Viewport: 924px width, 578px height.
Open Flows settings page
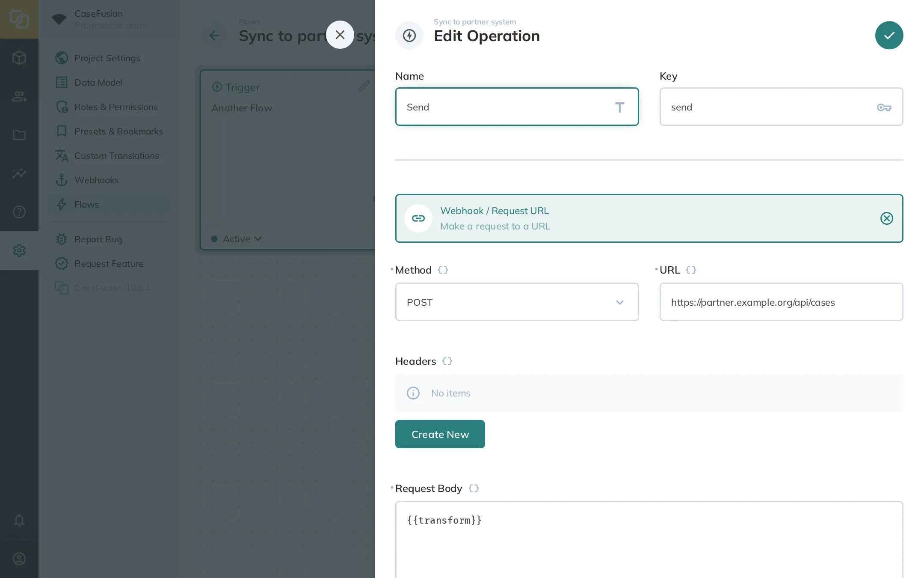click(109, 204)
